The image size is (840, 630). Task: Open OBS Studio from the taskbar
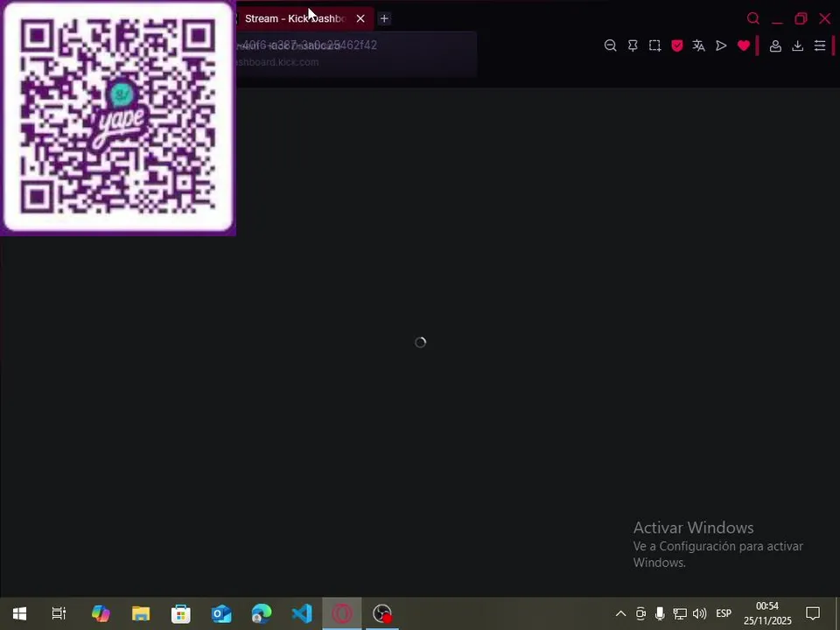pyautogui.click(x=382, y=613)
